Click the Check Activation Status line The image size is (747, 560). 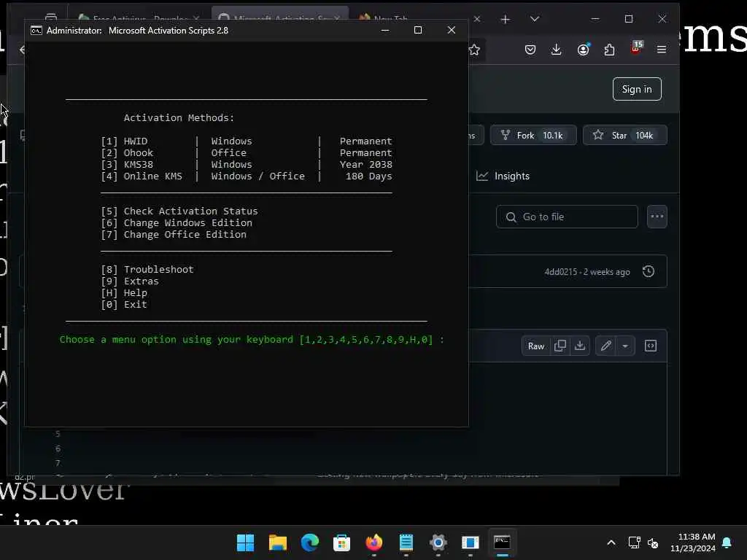pyautogui.click(x=179, y=211)
